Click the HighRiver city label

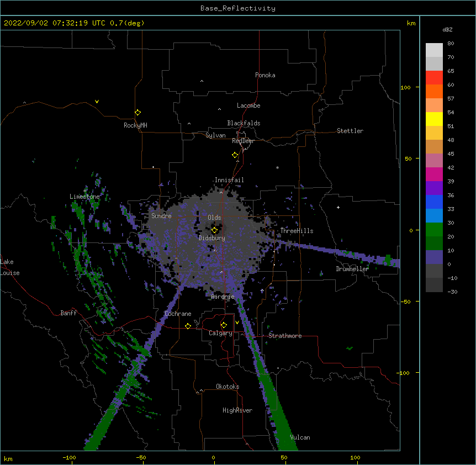tap(237, 410)
